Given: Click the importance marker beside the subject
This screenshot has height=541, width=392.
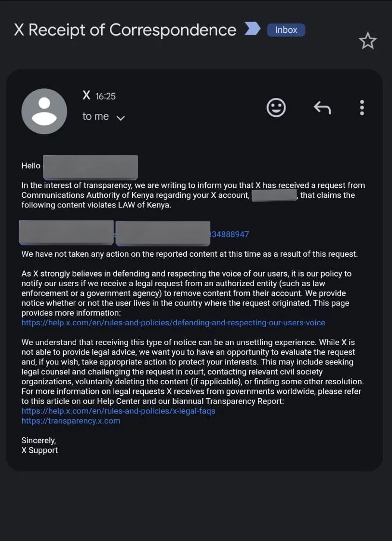Looking at the screenshot, I should [x=252, y=29].
